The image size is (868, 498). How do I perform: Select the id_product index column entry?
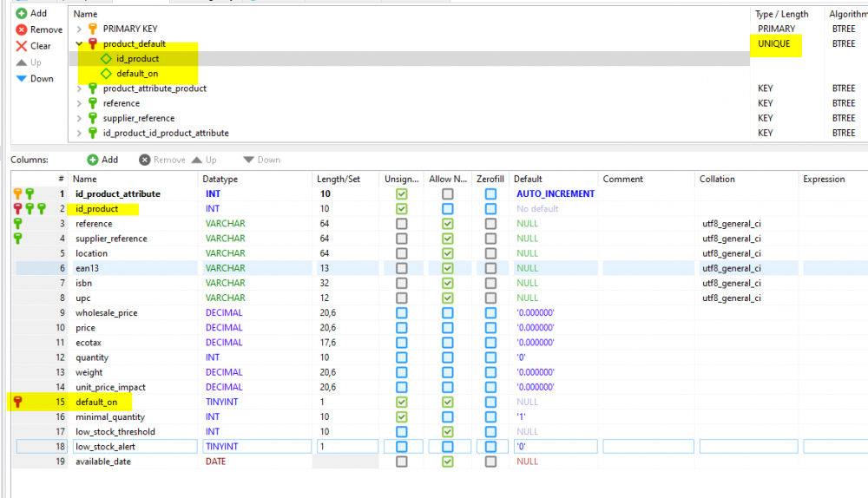pos(137,59)
